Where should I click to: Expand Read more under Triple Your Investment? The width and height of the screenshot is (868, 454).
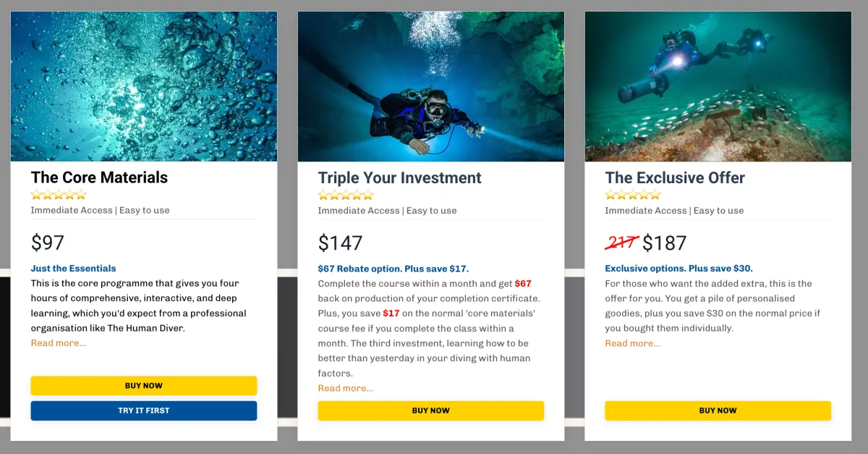(x=346, y=388)
